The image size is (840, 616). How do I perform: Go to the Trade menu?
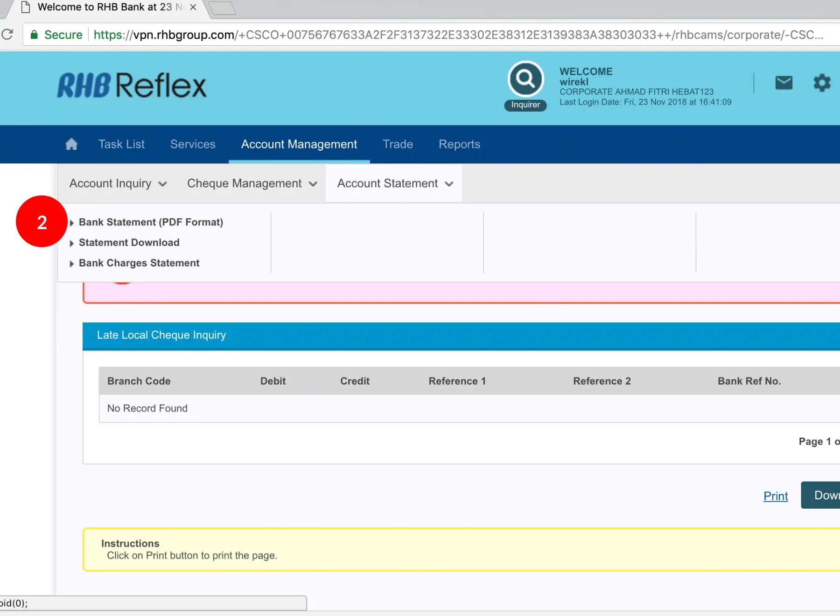coord(398,144)
